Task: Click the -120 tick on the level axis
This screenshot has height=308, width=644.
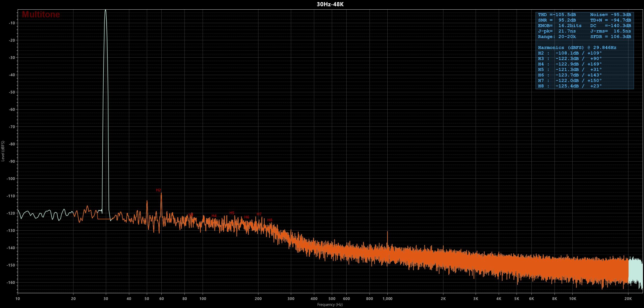Action: 11,213
